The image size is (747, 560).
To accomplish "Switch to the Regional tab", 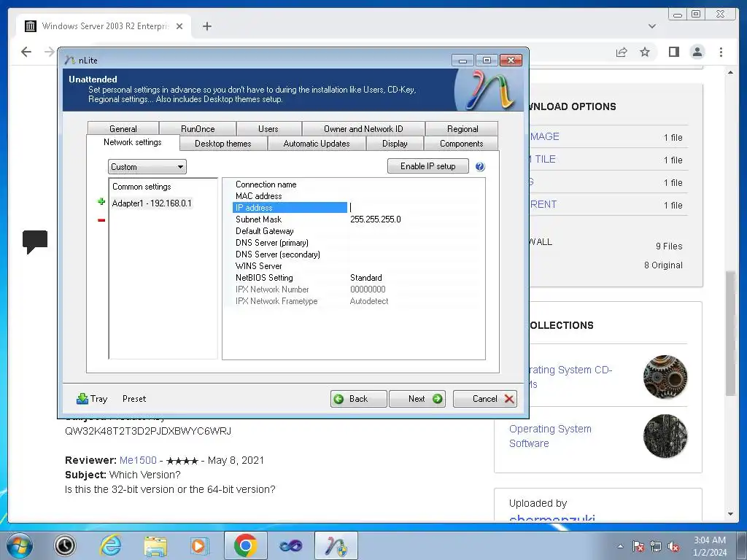I will tap(462, 128).
